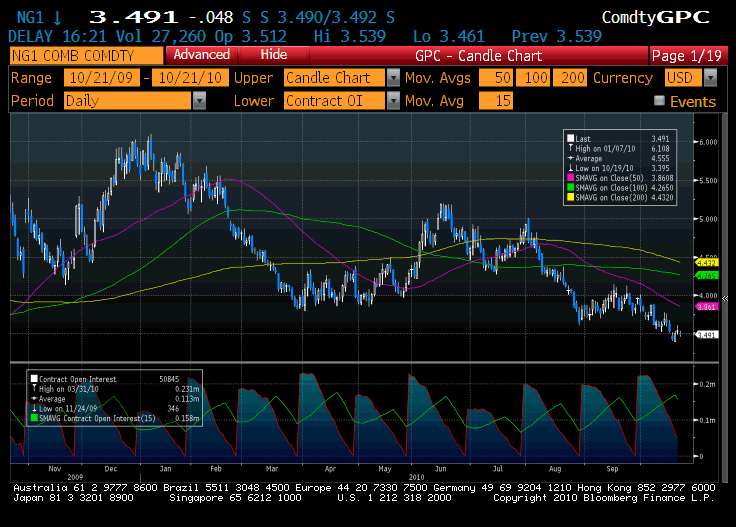
Task: Click the magenta SMAVG(50) legend swatch
Action: coord(570,176)
